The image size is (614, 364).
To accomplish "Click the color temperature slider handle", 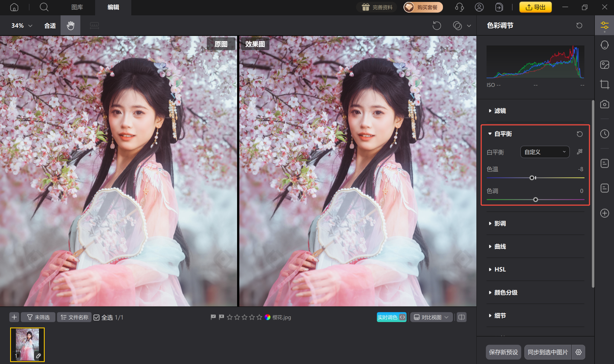I will [x=532, y=178].
